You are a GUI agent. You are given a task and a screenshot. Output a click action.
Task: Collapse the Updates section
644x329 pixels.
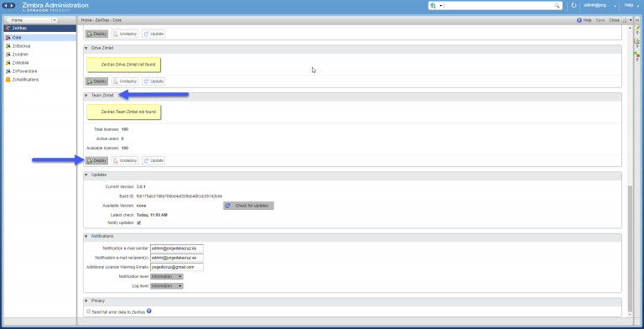tap(86, 175)
